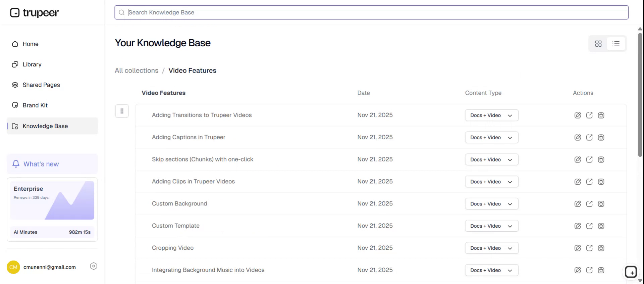Open content type dropdown for Adding Clips
This screenshot has height=284, width=644.
(x=492, y=182)
